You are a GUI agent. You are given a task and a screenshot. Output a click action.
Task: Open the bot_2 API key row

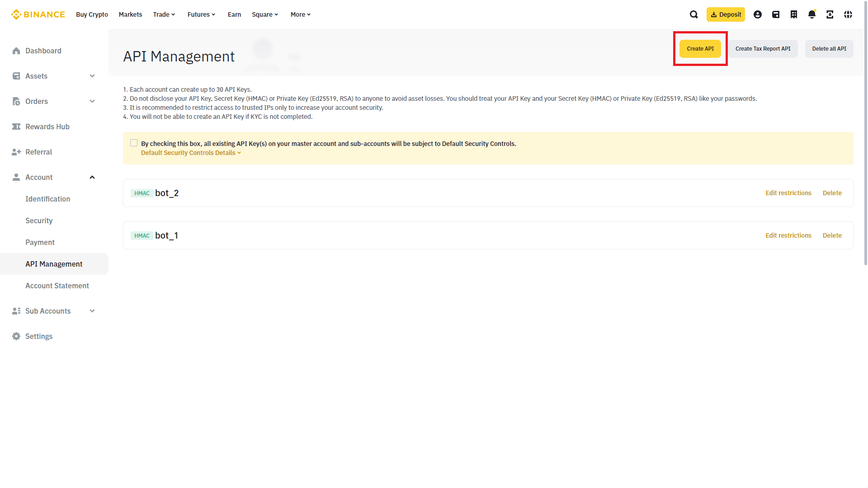click(x=488, y=193)
